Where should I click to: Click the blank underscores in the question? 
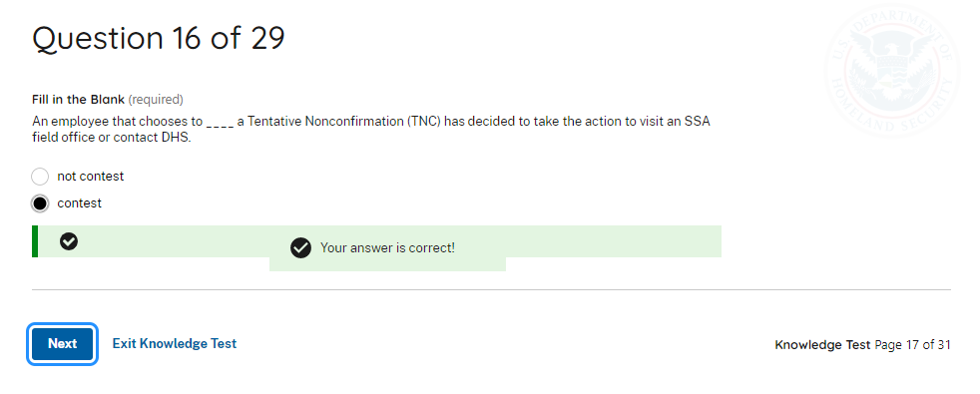click(x=220, y=123)
